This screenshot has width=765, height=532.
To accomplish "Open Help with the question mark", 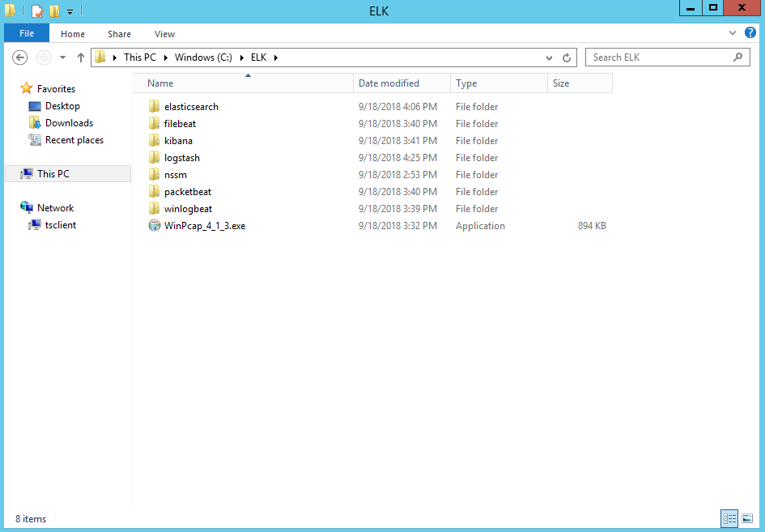I will [x=750, y=32].
